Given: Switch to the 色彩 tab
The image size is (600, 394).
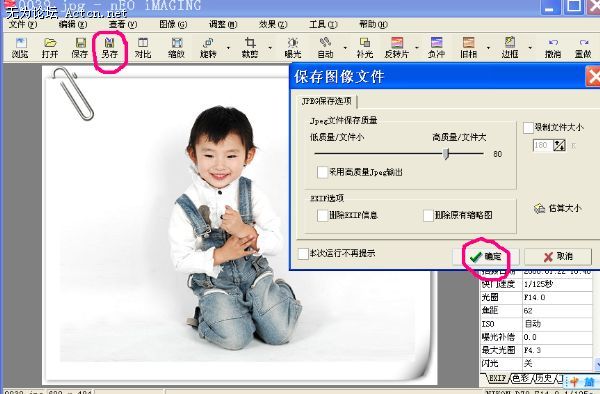Looking at the screenshot, I should pyautogui.click(x=521, y=378).
